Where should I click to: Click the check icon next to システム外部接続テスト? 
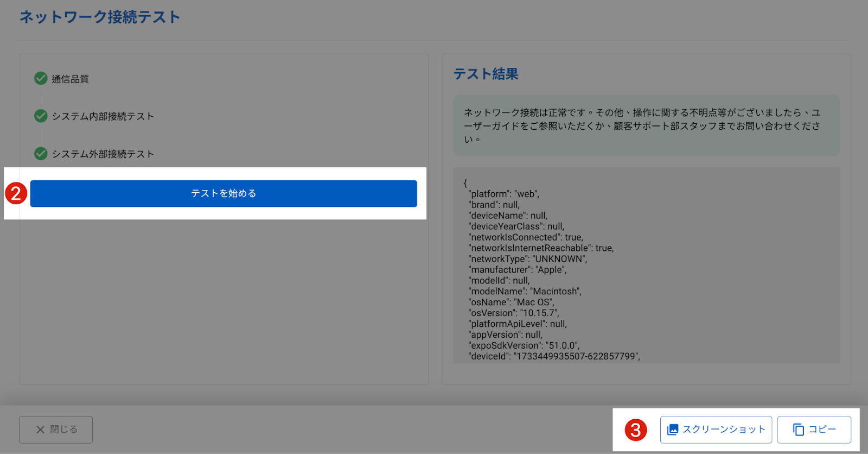coord(41,154)
